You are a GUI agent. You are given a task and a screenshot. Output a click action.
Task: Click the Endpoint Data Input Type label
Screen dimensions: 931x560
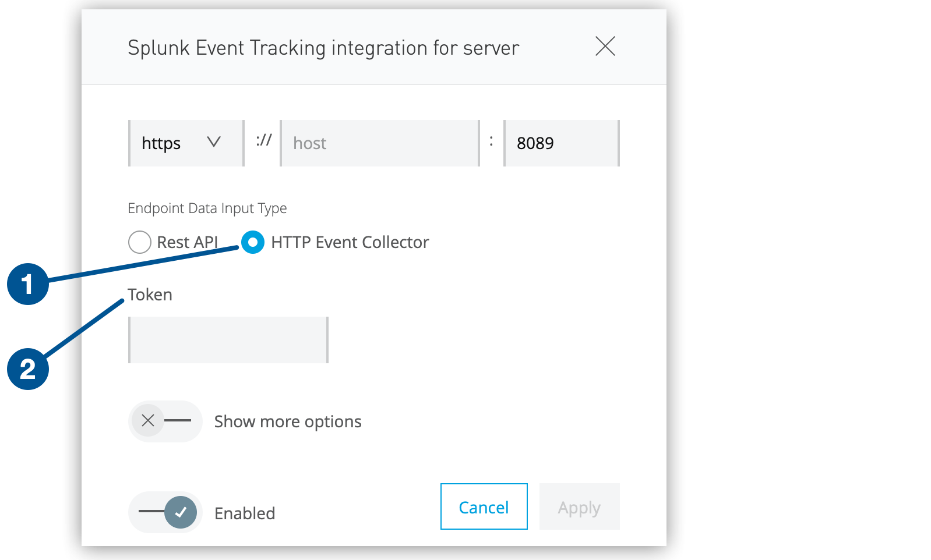tap(207, 208)
